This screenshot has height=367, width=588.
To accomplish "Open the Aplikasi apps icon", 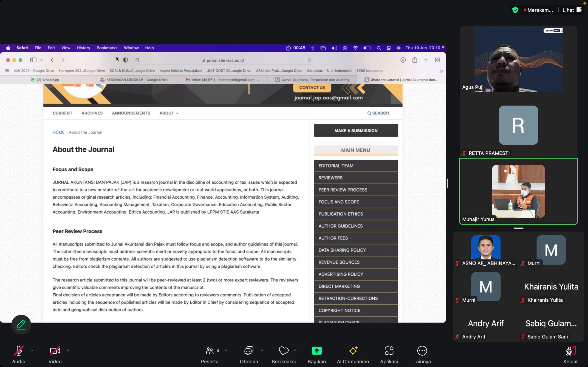I will pyautogui.click(x=389, y=351).
